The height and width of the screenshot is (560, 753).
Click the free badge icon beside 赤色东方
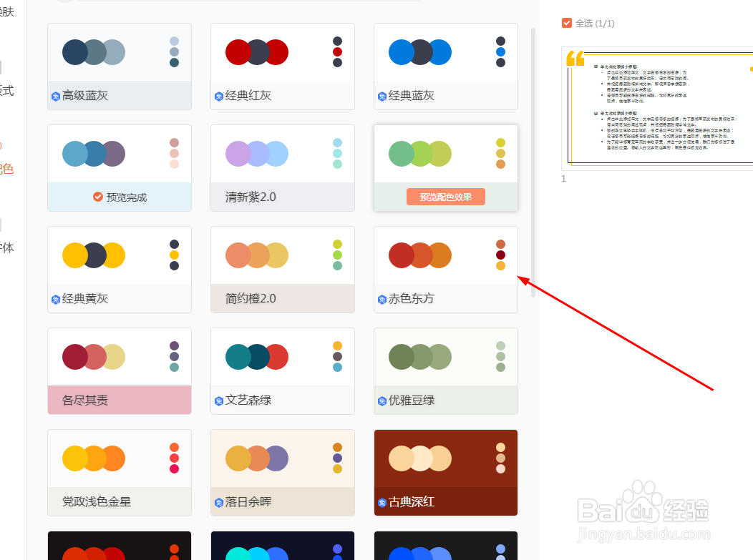point(382,300)
